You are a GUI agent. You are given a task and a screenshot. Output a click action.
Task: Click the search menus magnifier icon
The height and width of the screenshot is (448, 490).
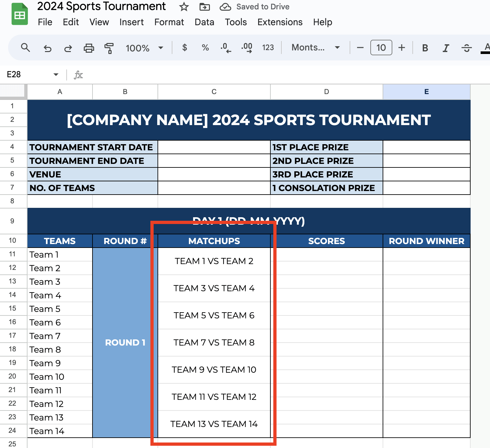25,48
